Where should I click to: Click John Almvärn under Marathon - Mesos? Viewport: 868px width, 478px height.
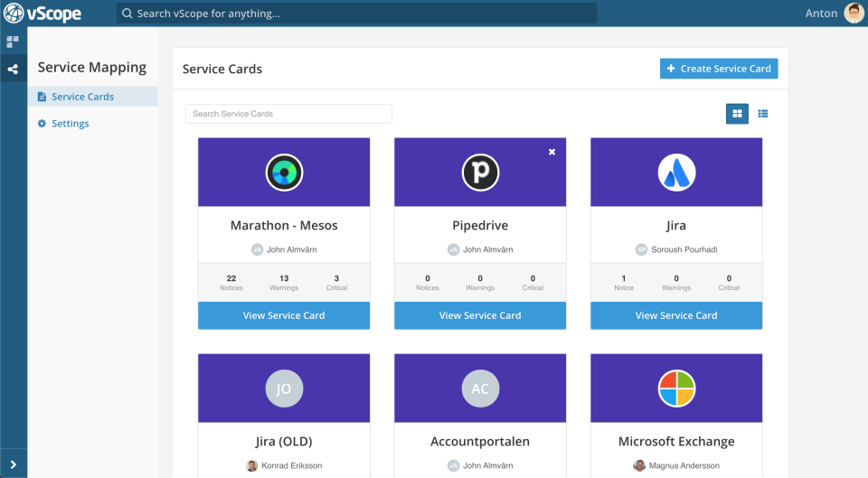(292, 249)
